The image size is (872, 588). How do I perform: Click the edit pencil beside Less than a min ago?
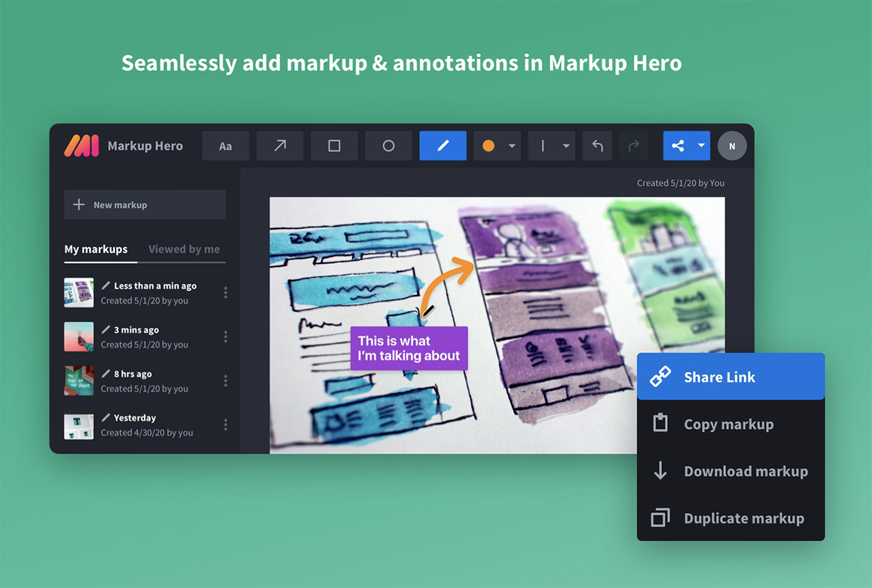tap(106, 285)
